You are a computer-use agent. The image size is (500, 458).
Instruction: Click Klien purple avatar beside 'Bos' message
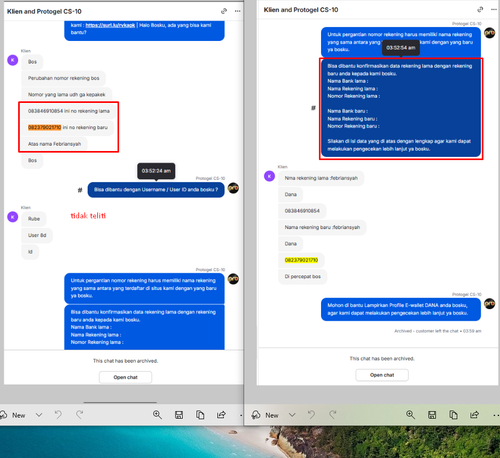click(13, 60)
